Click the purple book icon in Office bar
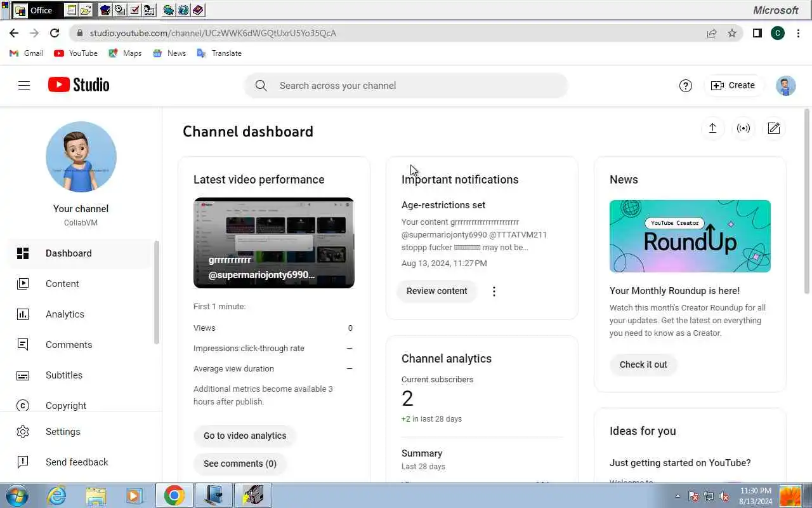This screenshot has width=812, height=508. pyautogui.click(x=198, y=10)
